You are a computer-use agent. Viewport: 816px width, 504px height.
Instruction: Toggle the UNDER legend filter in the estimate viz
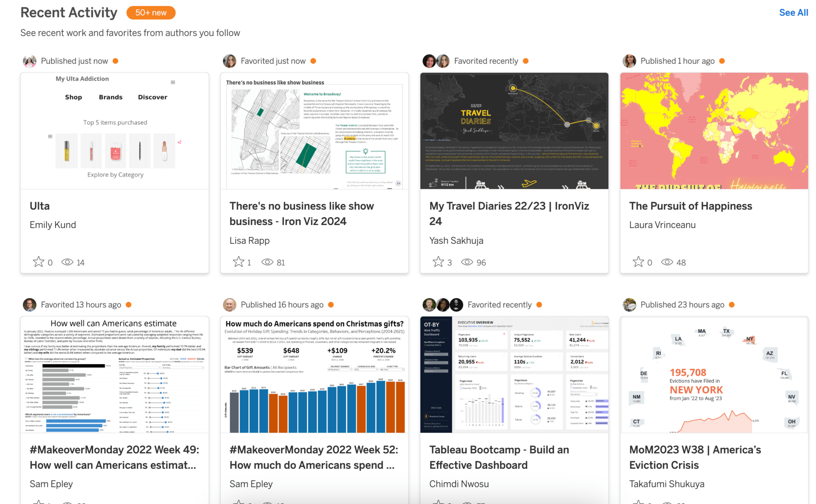(191, 359)
